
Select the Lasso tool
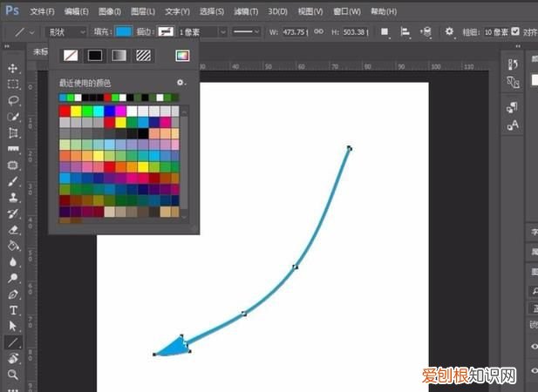pyautogui.click(x=13, y=100)
